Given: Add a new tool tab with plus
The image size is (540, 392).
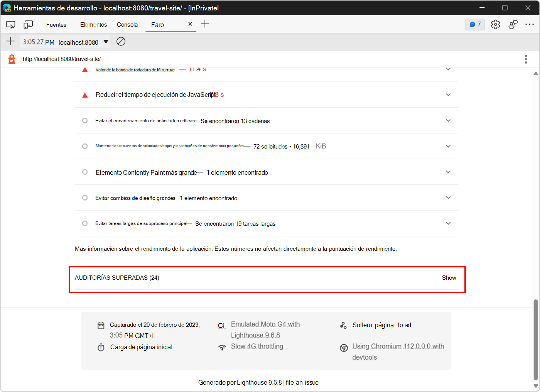Looking at the screenshot, I should point(205,24).
